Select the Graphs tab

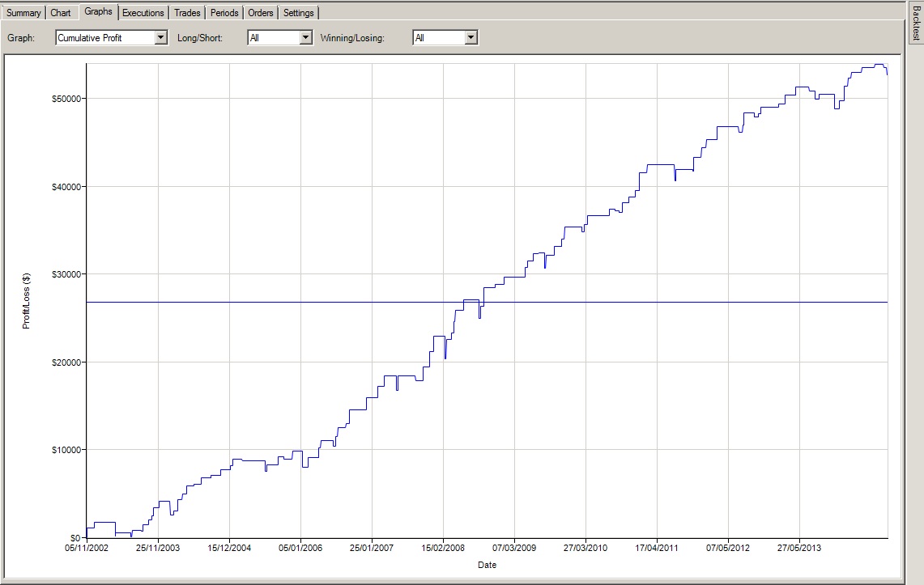(x=98, y=12)
